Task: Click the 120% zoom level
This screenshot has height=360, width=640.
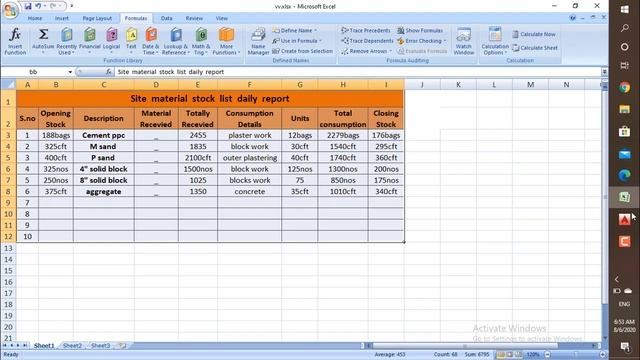Action: pyautogui.click(x=533, y=355)
